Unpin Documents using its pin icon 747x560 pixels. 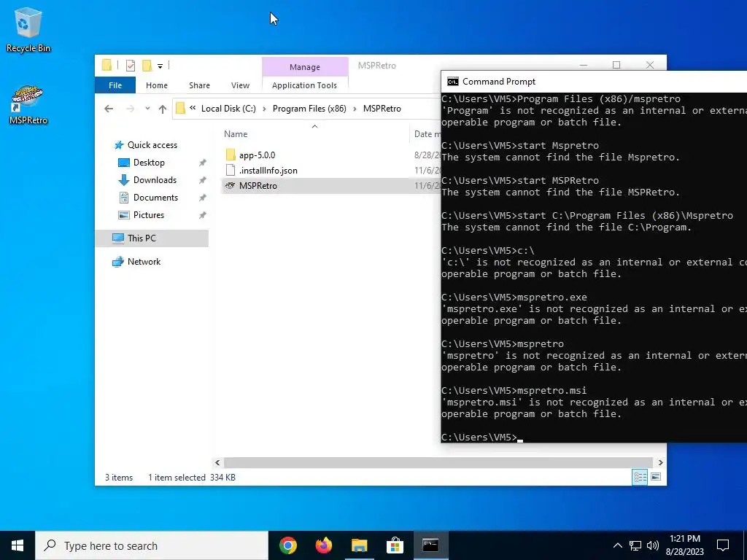[x=203, y=198]
